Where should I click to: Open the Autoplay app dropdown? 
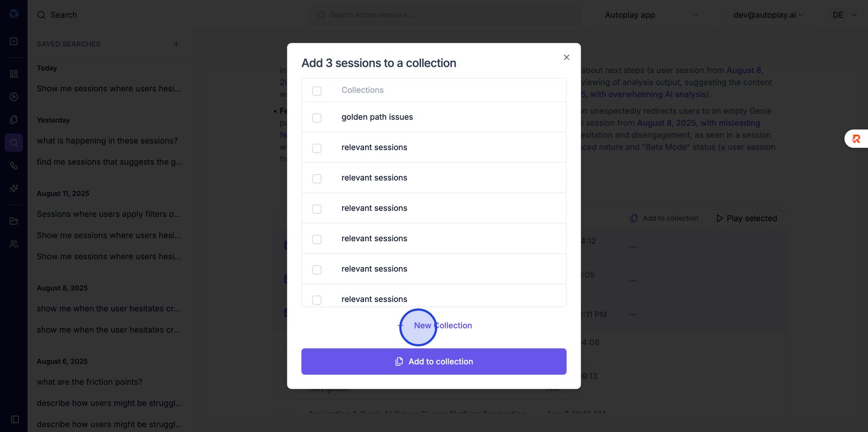[652, 15]
